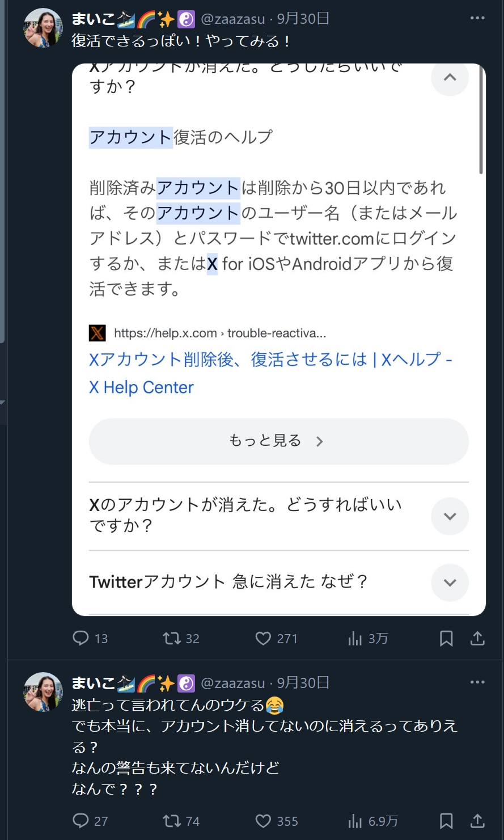Expand the Xのアカウントが消えた question chevron
The image size is (504, 840).
pyautogui.click(x=450, y=516)
